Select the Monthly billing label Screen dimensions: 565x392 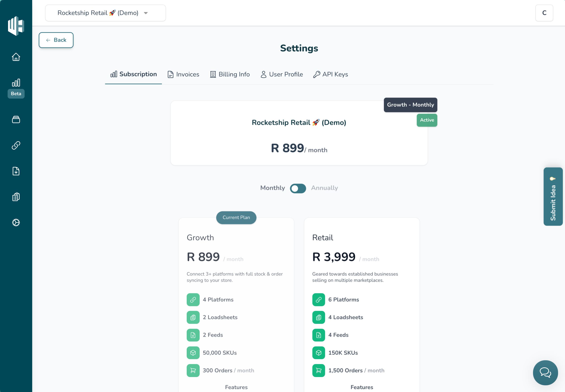pos(272,188)
